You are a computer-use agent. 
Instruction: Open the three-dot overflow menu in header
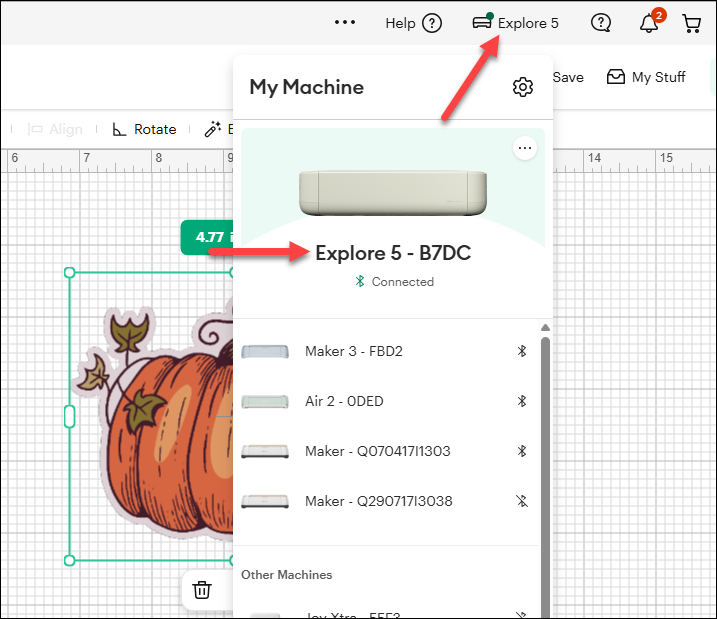click(345, 22)
